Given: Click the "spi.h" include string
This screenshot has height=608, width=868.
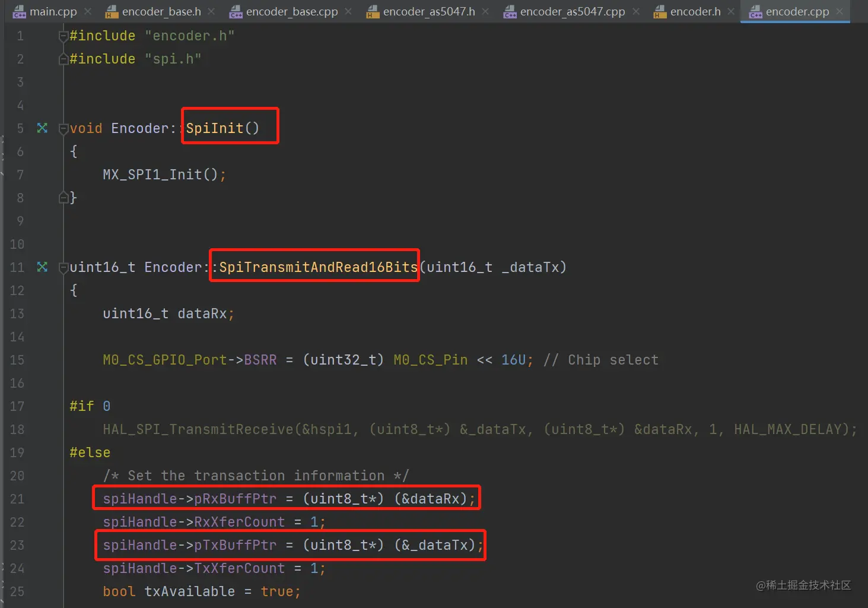Looking at the screenshot, I should tap(173, 59).
